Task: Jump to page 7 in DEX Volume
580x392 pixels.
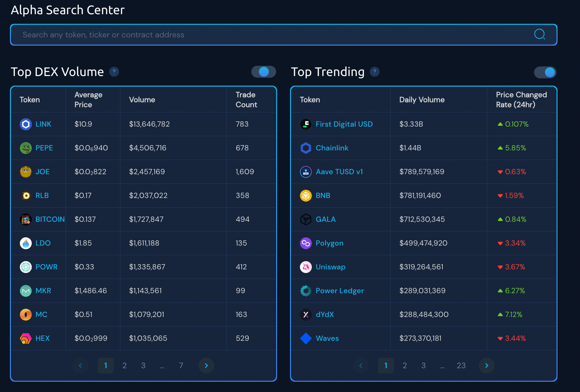Action: [x=181, y=366]
